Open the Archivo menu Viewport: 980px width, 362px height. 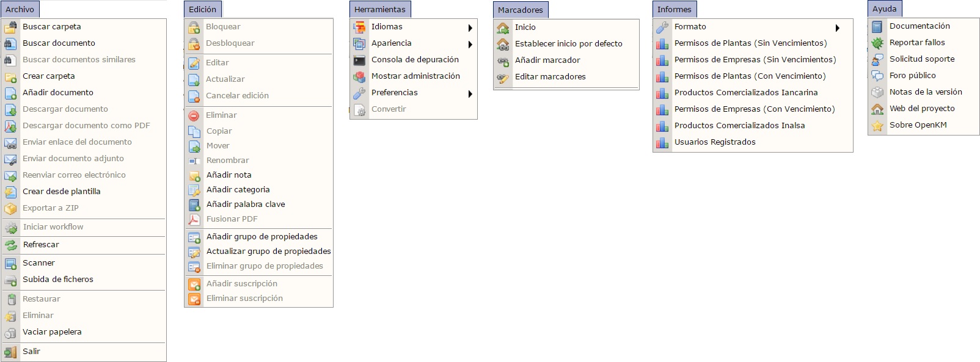20,9
